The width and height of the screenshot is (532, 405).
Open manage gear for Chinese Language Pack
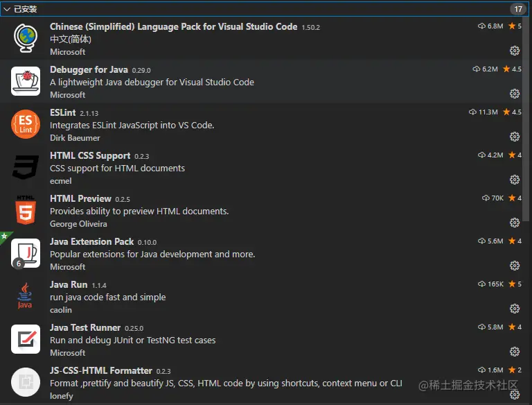click(515, 51)
